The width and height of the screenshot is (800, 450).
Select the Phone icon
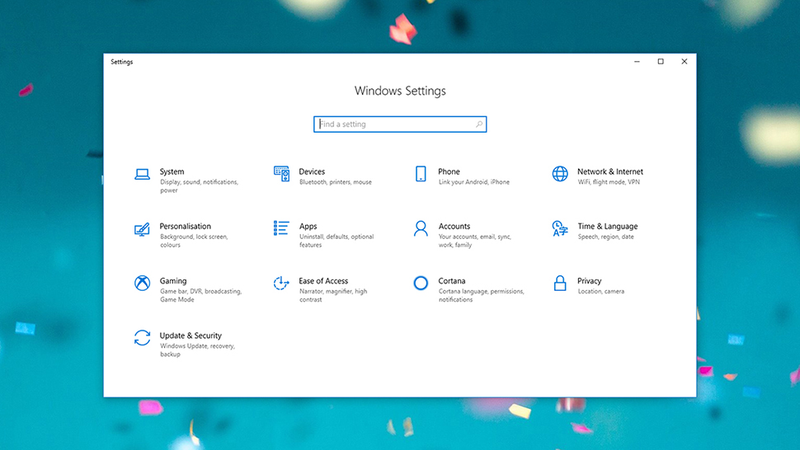pos(421,173)
